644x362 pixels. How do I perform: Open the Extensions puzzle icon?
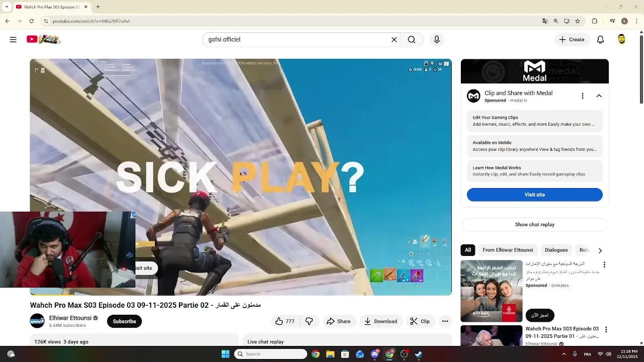point(595,21)
